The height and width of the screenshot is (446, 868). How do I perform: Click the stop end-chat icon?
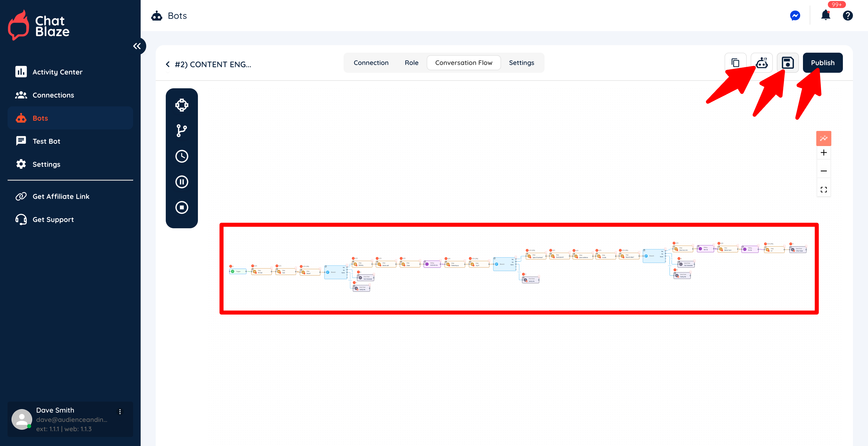point(182,207)
